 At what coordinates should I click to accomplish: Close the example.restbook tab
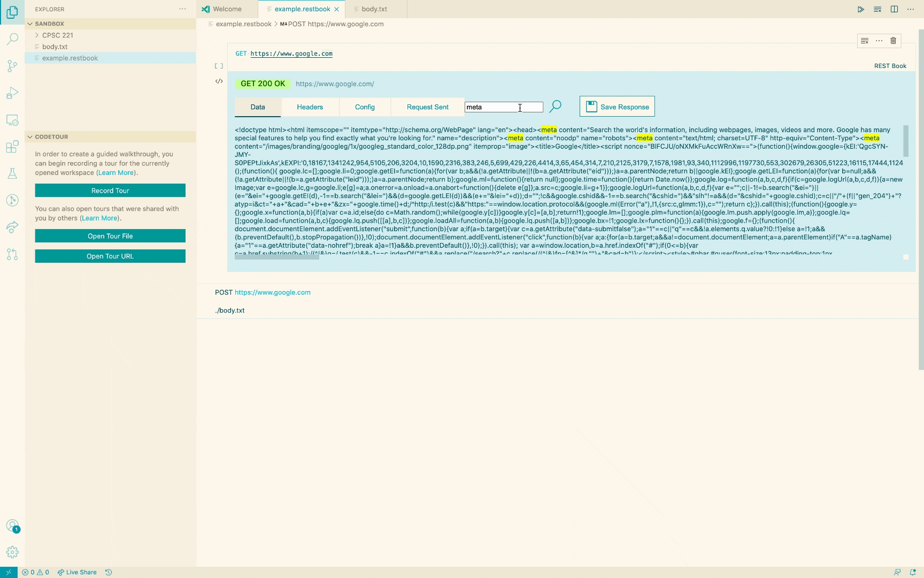click(336, 9)
